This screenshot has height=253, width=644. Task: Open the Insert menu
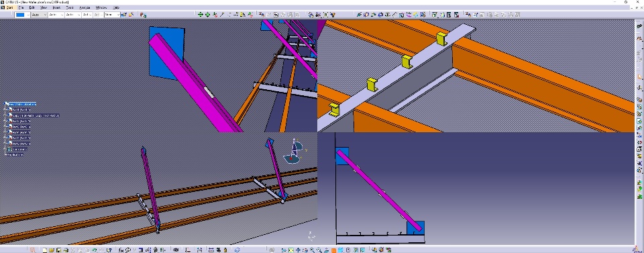[56, 7]
